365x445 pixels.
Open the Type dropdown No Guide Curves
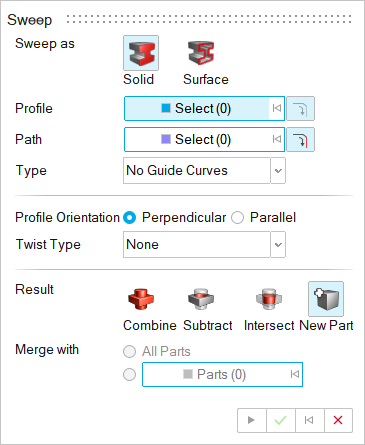204,171
